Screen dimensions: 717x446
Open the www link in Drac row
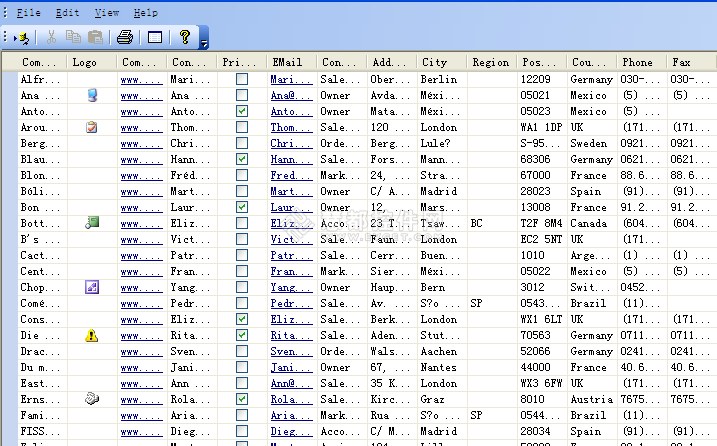pos(141,352)
